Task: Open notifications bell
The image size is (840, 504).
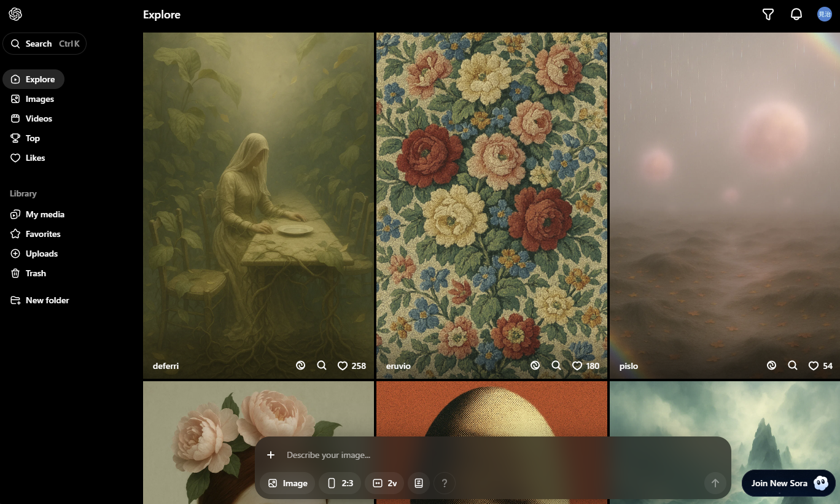Action: [796, 15]
